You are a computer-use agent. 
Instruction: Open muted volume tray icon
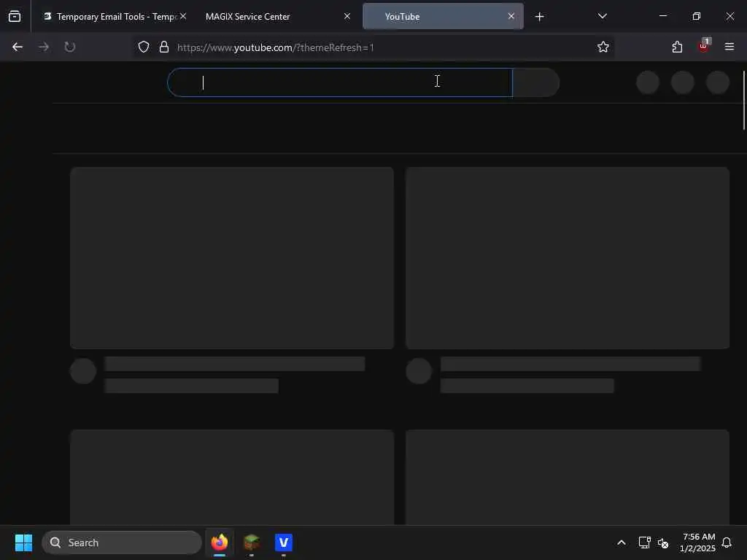click(662, 542)
